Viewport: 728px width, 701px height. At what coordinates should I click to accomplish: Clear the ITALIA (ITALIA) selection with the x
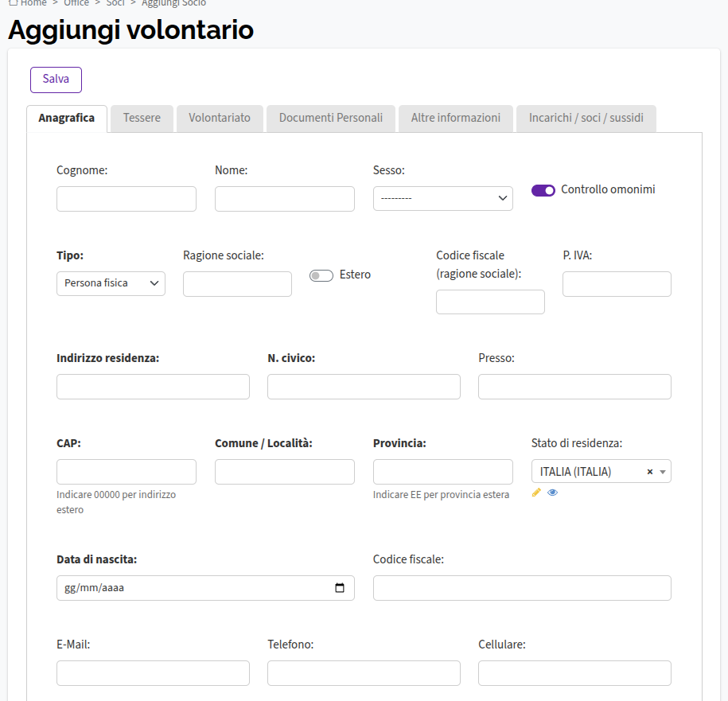pos(650,472)
